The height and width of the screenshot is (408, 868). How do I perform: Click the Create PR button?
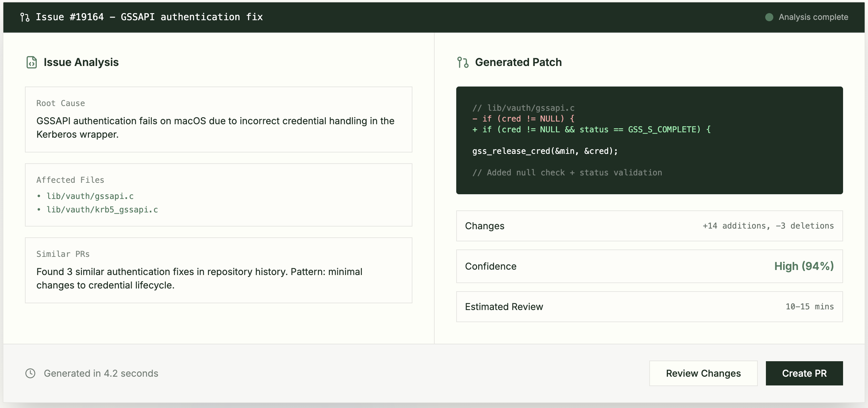pyautogui.click(x=804, y=373)
